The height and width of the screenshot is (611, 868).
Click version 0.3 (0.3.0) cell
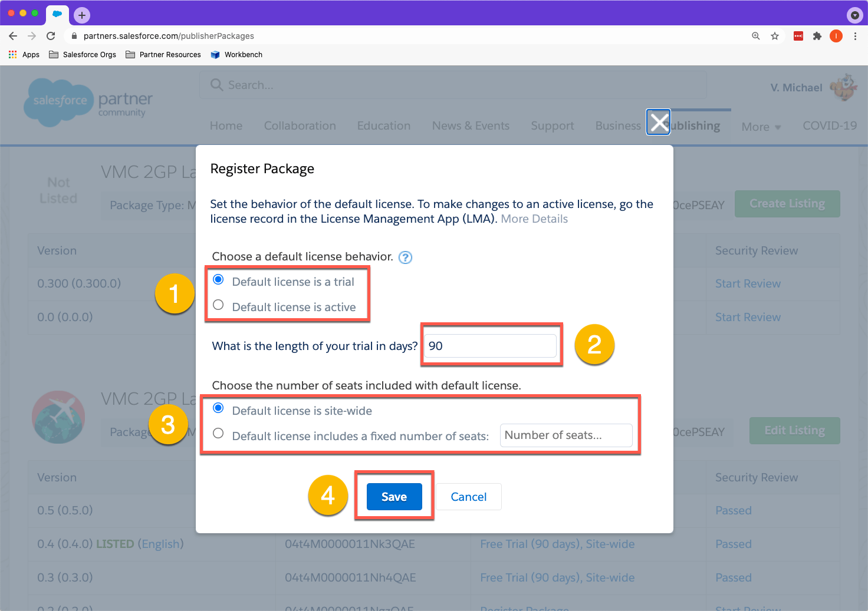[x=65, y=577]
